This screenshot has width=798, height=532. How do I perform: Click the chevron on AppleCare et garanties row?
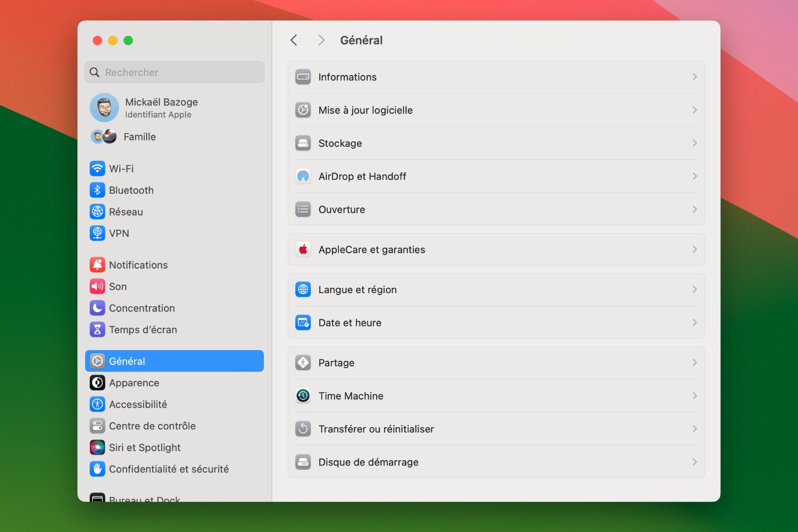(695, 250)
